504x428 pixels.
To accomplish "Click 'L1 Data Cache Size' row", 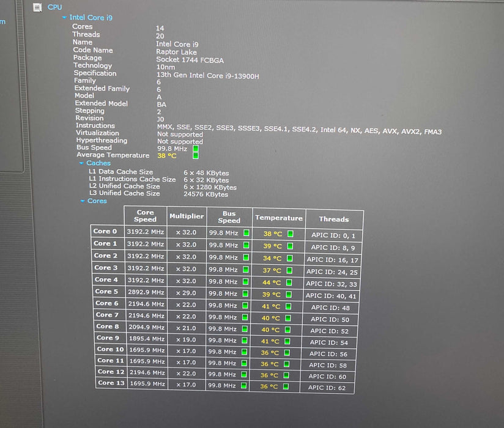I will [159, 172].
